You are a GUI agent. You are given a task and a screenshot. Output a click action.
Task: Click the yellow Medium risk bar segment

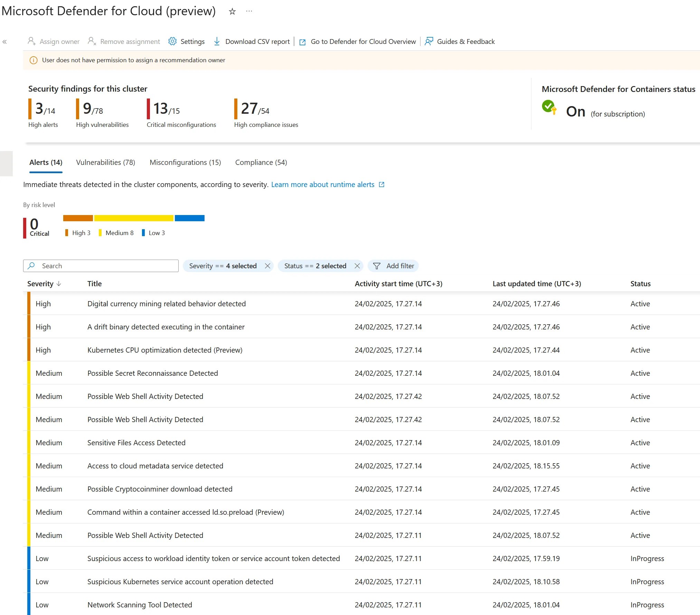(134, 218)
